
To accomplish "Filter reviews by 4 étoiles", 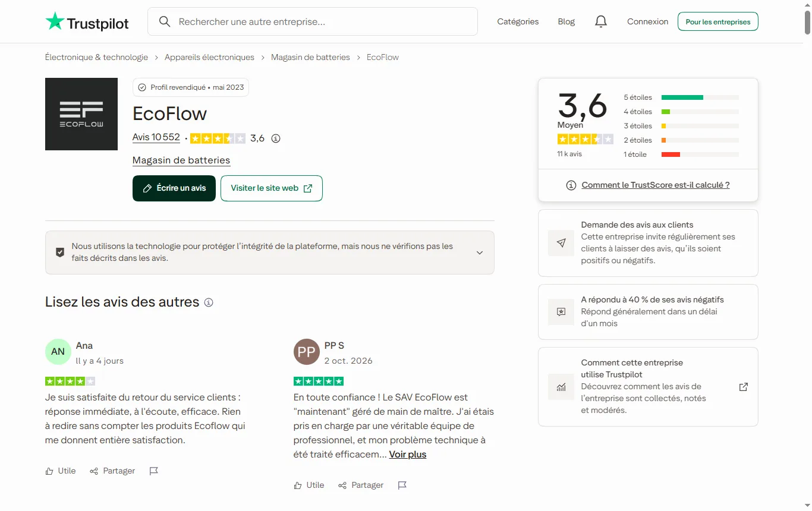I will pyautogui.click(x=681, y=112).
